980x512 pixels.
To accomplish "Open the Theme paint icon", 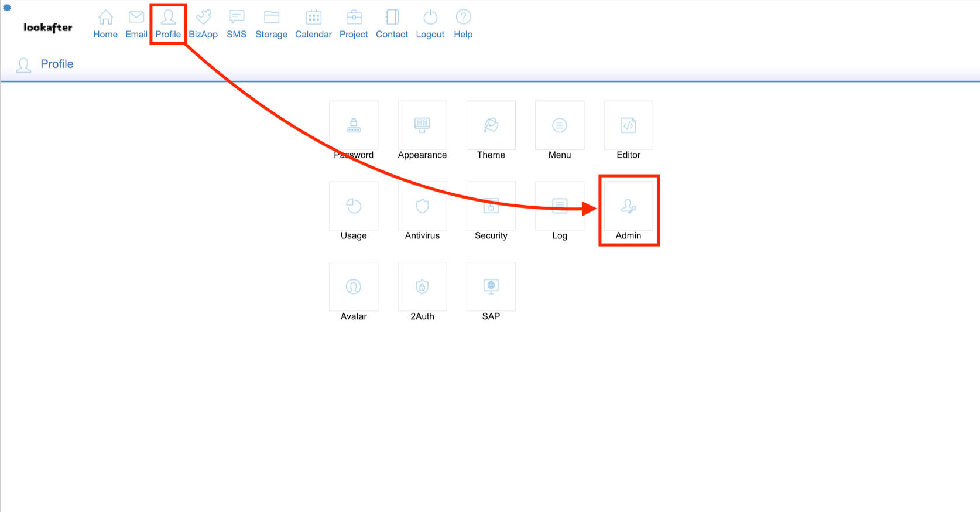I will click(x=491, y=125).
